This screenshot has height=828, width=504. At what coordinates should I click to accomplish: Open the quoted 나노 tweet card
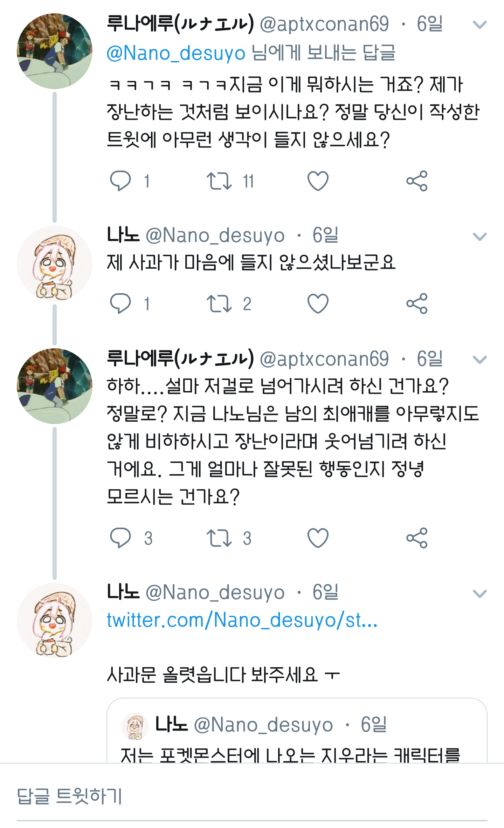coord(296,732)
